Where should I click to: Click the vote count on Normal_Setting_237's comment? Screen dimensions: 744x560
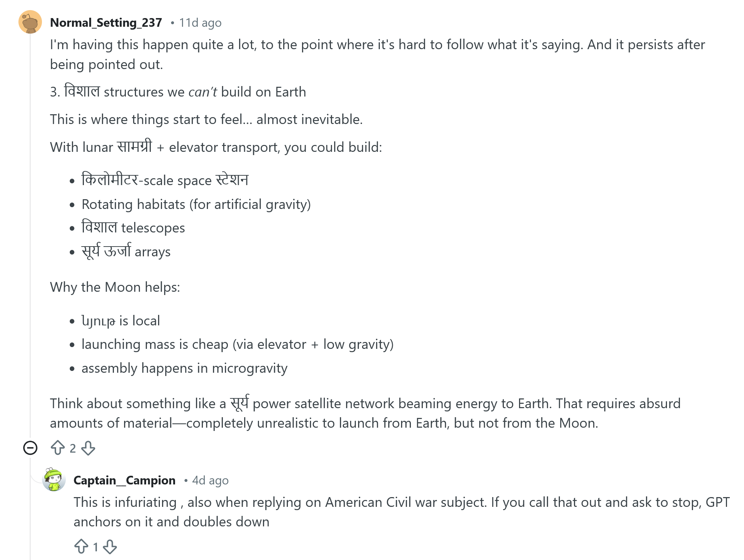[73, 448]
